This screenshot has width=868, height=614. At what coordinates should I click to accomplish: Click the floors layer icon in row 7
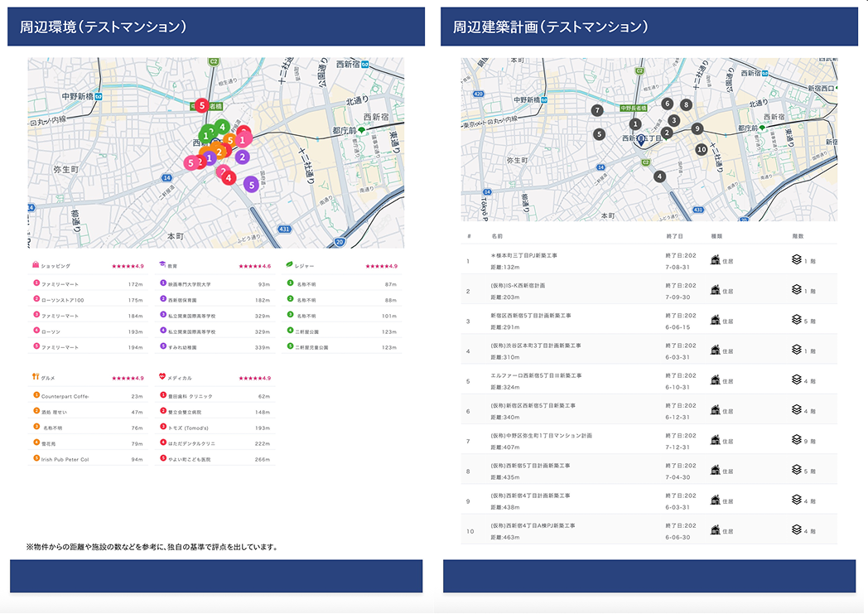point(797,440)
